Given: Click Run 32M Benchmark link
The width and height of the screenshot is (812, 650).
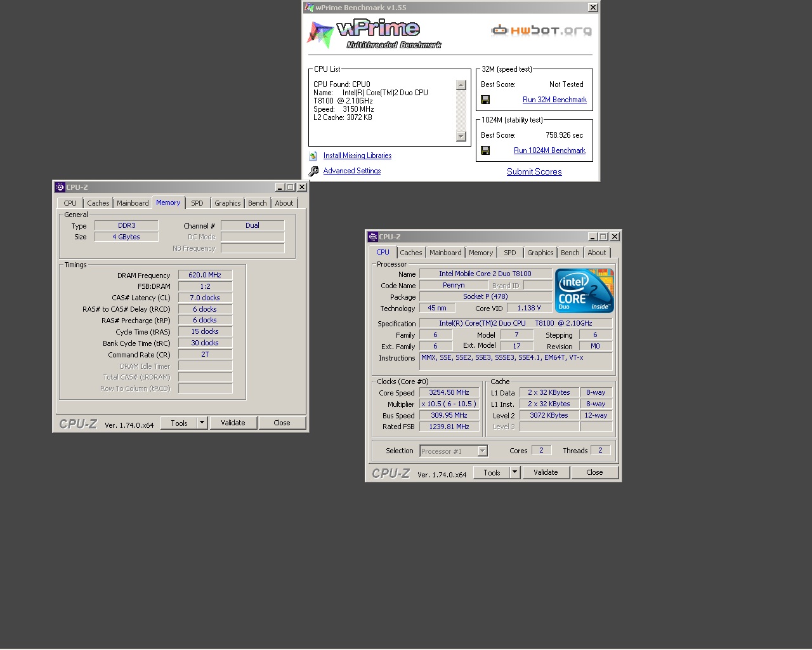Looking at the screenshot, I should tap(554, 100).
